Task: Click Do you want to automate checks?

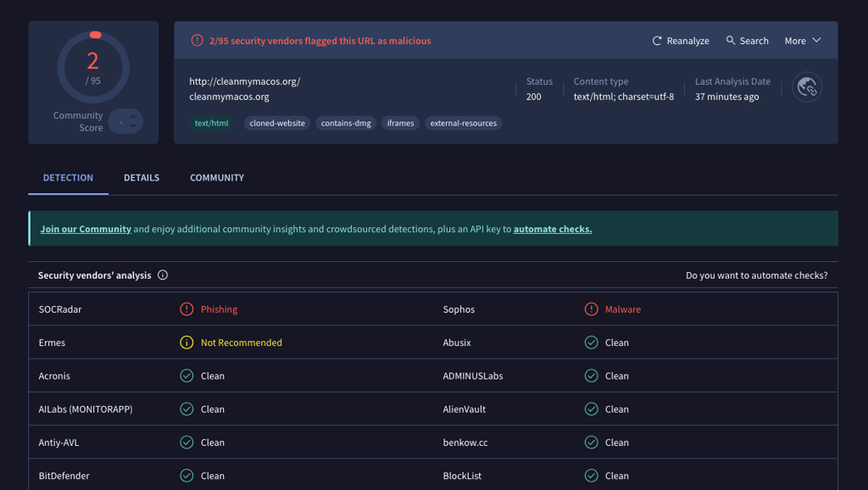Action: click(757, 276)
